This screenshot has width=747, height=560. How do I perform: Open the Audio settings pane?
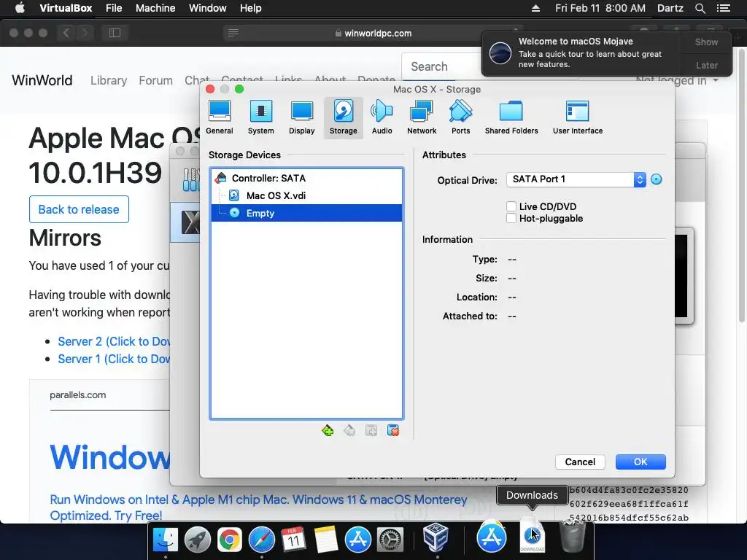[x=382, y=117]
